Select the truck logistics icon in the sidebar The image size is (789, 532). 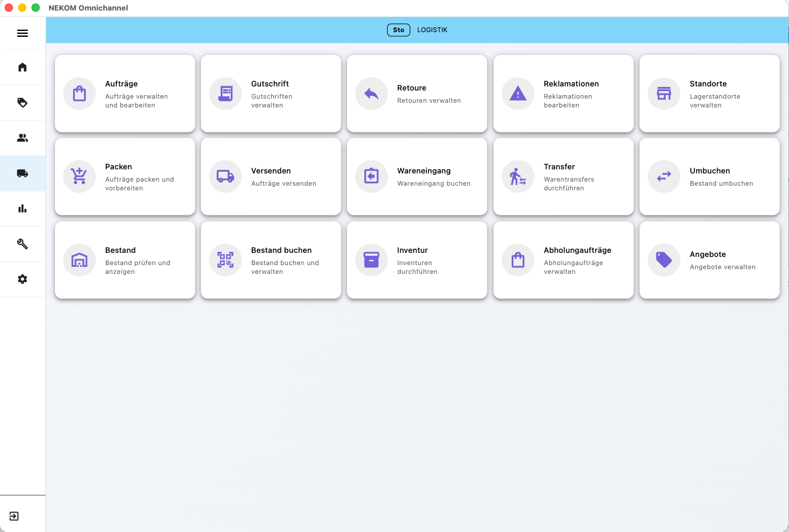(x=22, y=173)
